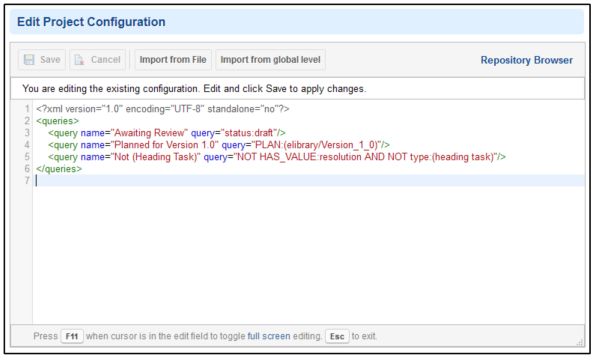Open the Repository Browser link
Image resolution: width=595 pixels, height=360 pixels.
coord(526,60)
